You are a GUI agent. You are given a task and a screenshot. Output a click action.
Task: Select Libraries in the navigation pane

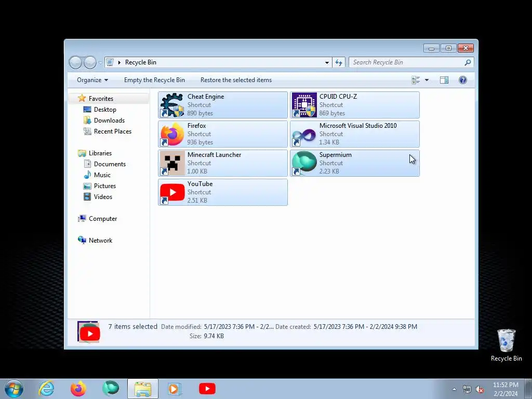click(100, 153)
